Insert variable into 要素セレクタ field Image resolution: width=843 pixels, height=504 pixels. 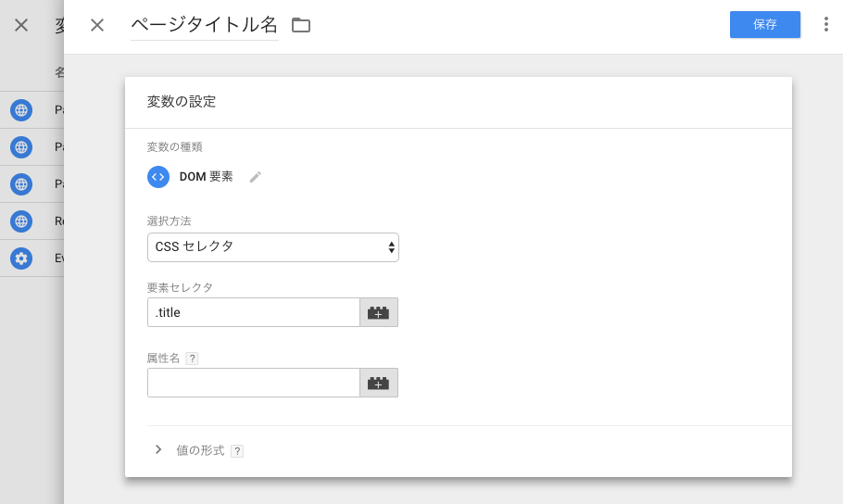click(379, 312)
